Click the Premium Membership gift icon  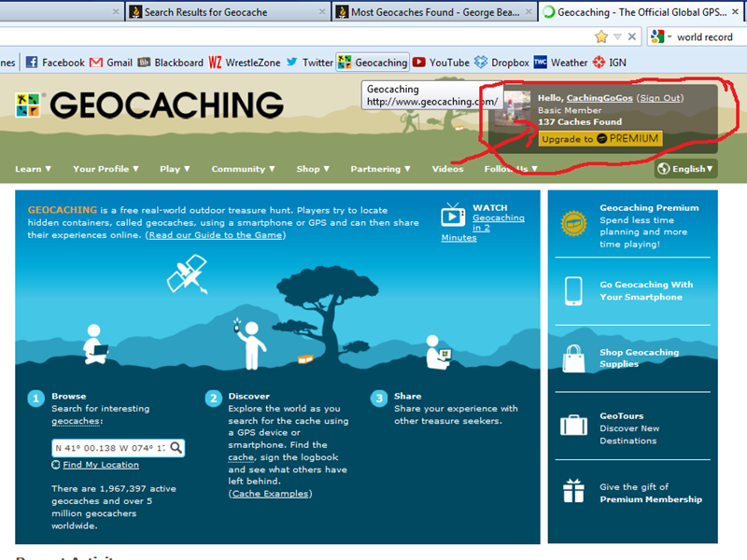[x=573, y=493]
